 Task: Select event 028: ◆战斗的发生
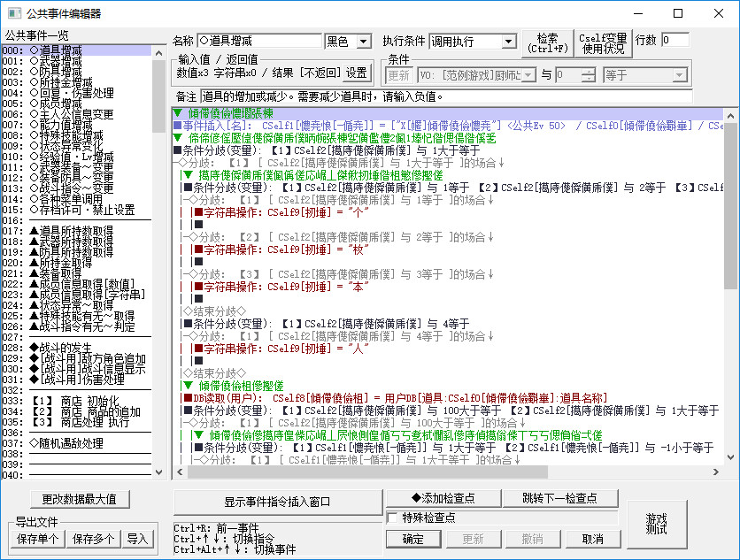pos(76,348)
